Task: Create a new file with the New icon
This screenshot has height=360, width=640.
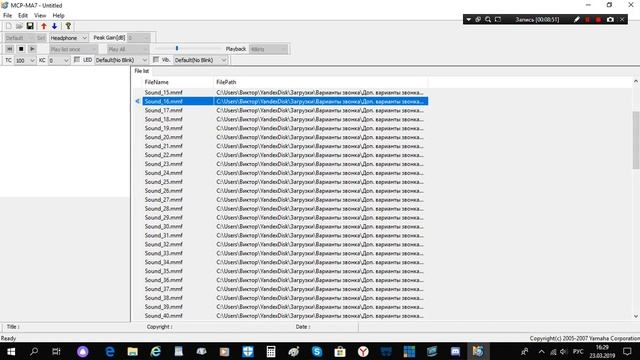Action: [x=9, y=26]
